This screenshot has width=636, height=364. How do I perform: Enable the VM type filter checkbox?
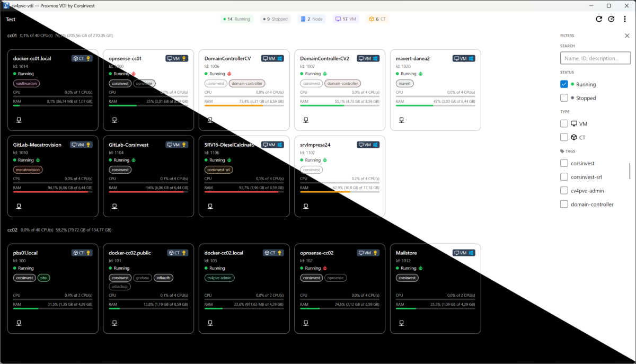click(x=564, y=123)
